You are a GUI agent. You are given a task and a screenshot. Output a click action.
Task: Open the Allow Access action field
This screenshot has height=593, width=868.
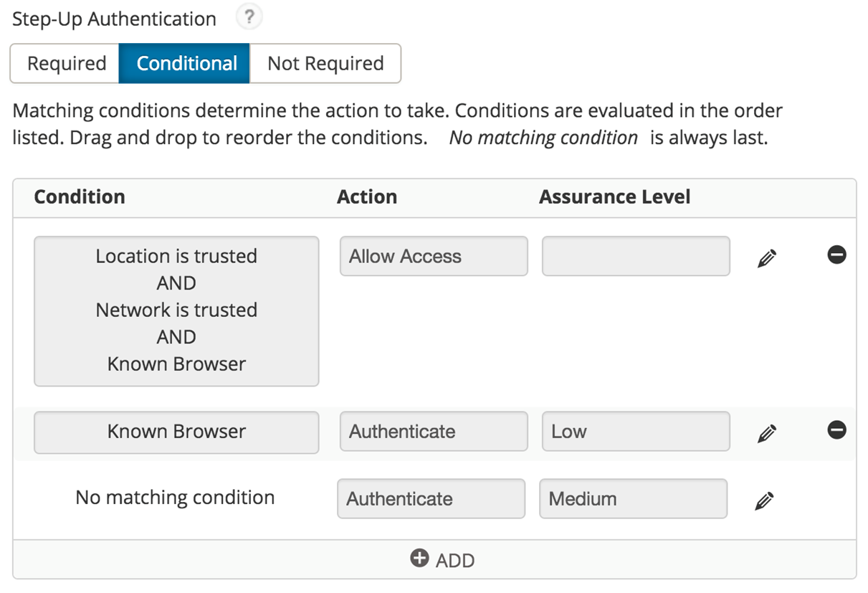click(433, 257)
